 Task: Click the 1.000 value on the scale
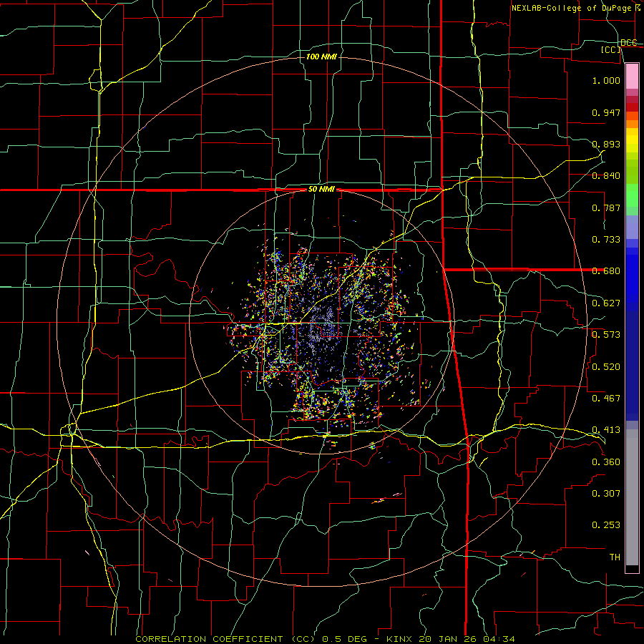pyautogui.click(x=606, y=80)
